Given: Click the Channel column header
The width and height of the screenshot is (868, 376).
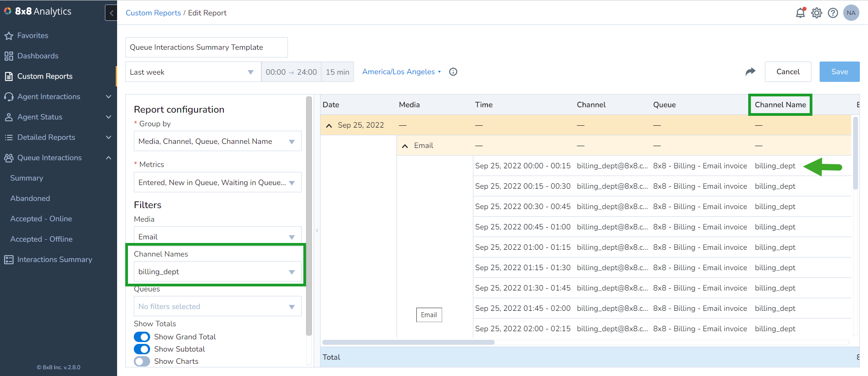Looking at the screenshot, I should 591,105.
